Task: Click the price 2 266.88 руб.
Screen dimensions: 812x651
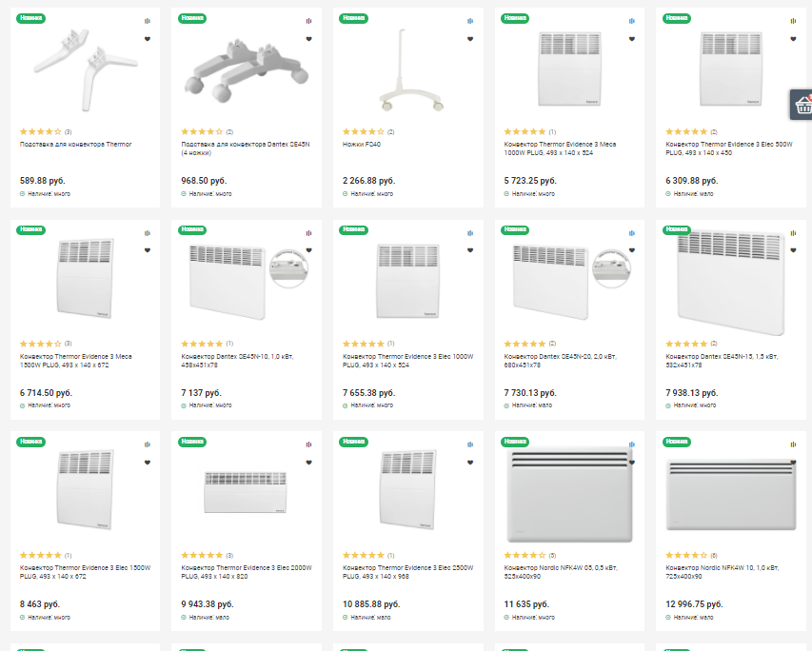Action: point(368,181)
